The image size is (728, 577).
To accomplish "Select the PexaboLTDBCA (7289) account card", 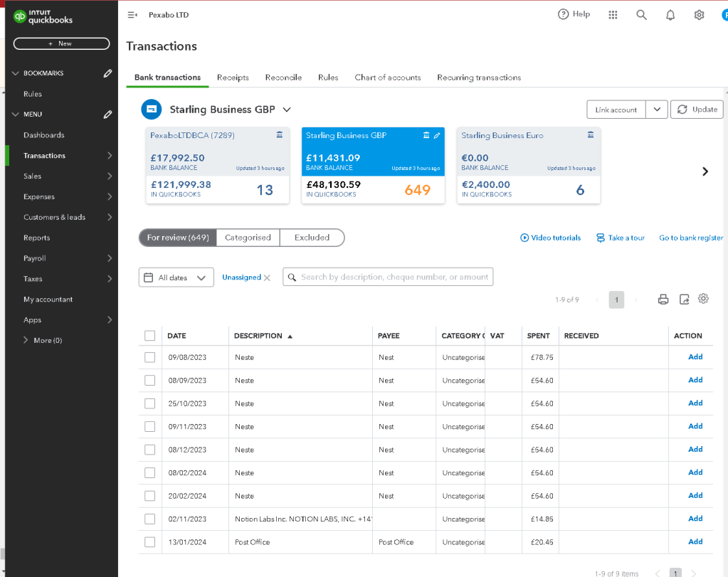I will (217, 165).
